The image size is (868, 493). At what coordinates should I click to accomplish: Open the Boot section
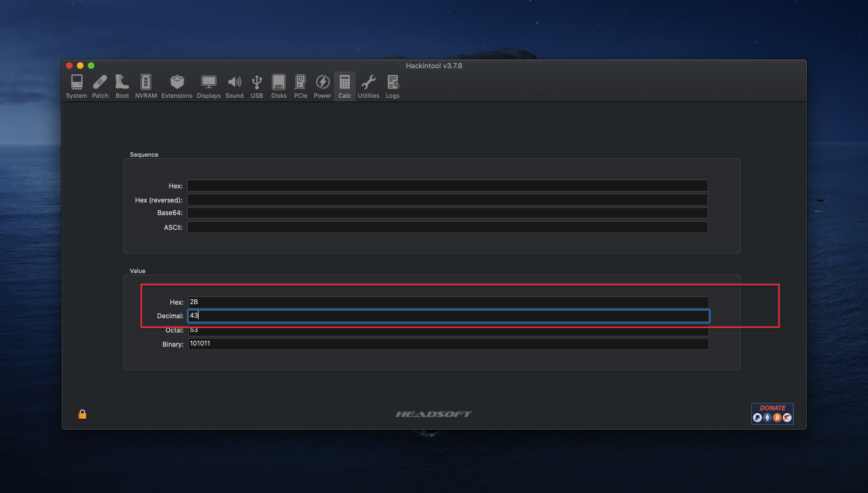(122, 86)
